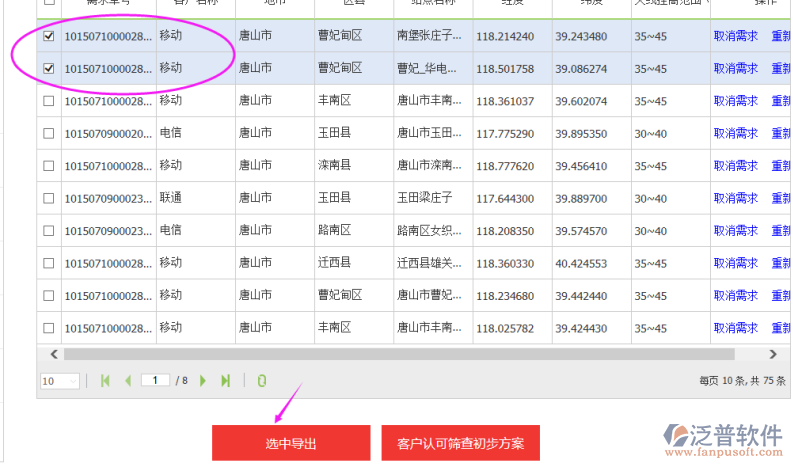The height and width of the screenshot is (468, 793).
Task: Click the page number input field
Action: pos(155,381)
